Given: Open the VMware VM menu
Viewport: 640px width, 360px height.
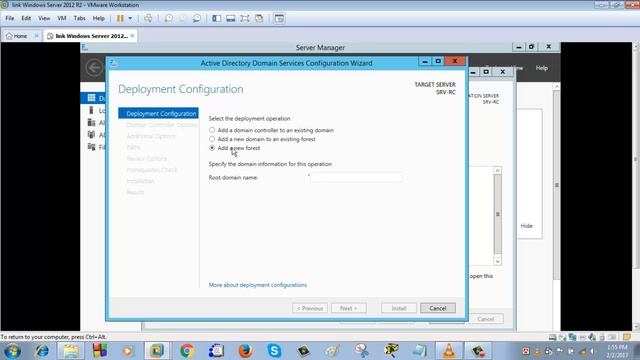Looking at the screenshot, I should [62, 18].
